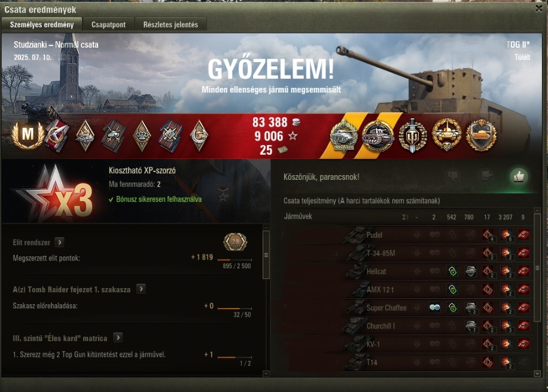Click the Pudel row destroyed-vehicle icon
Screen dimensions: 548x392
(523, 235)
